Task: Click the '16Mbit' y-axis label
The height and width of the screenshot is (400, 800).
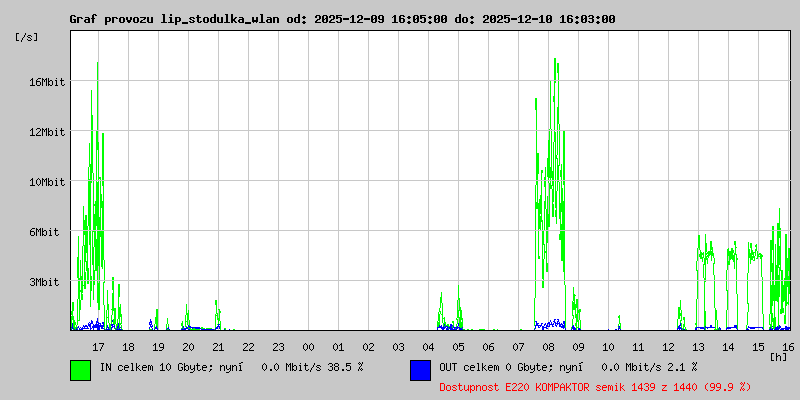Action: coord(46,82)
